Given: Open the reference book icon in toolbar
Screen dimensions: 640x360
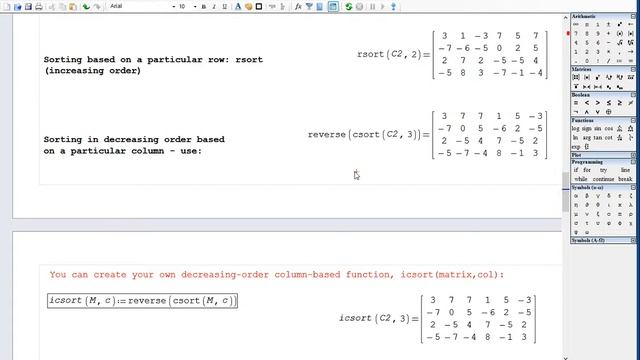Looking at the screenshot, I should (320, 7).
